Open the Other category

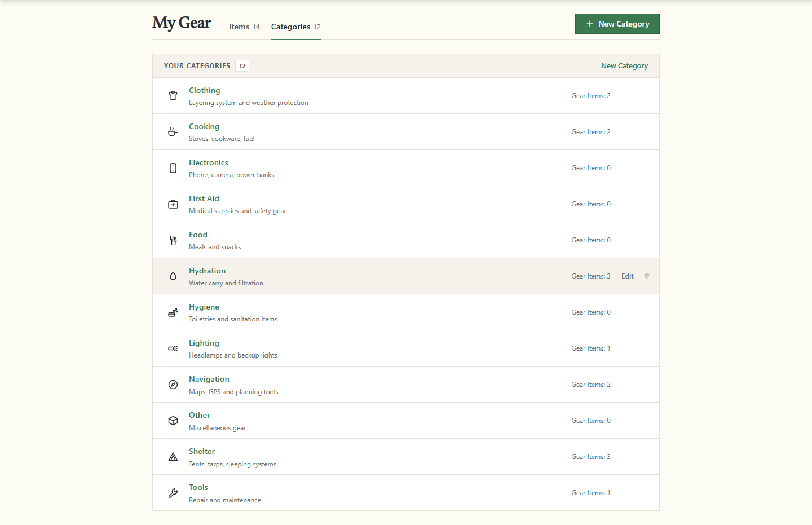point(200,415)
